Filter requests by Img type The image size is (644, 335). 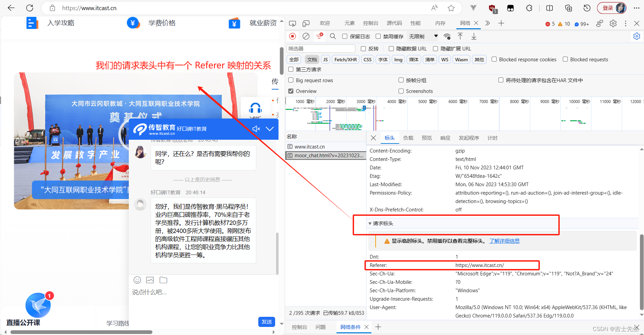click(x=398, y=59)
